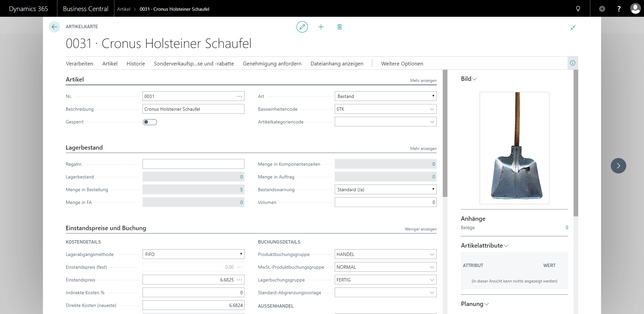
Task: Open the lightbulb Tell Me search
Action: (578, 9)
